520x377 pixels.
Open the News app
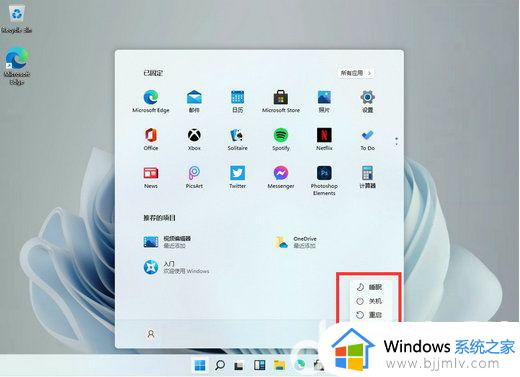coord(151,177)
